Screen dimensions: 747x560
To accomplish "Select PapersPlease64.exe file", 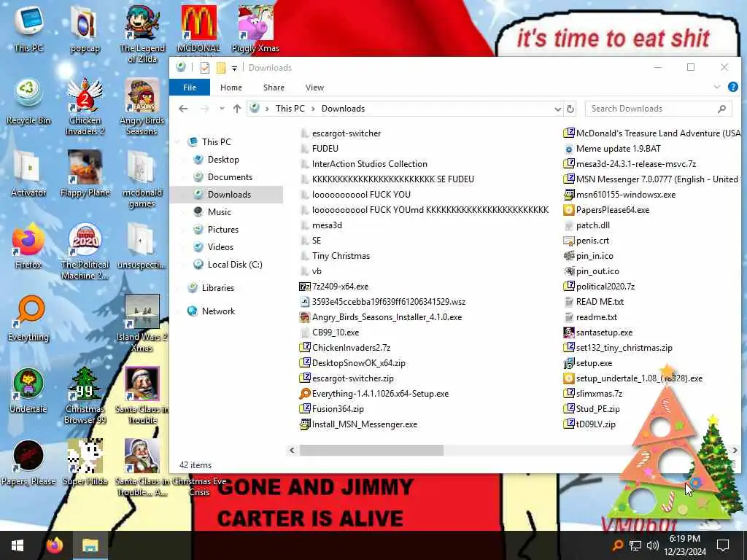I will [x=613, y=210].
